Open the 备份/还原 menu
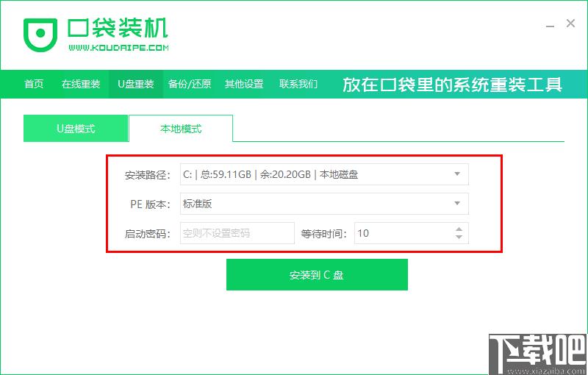 (190, 84)
